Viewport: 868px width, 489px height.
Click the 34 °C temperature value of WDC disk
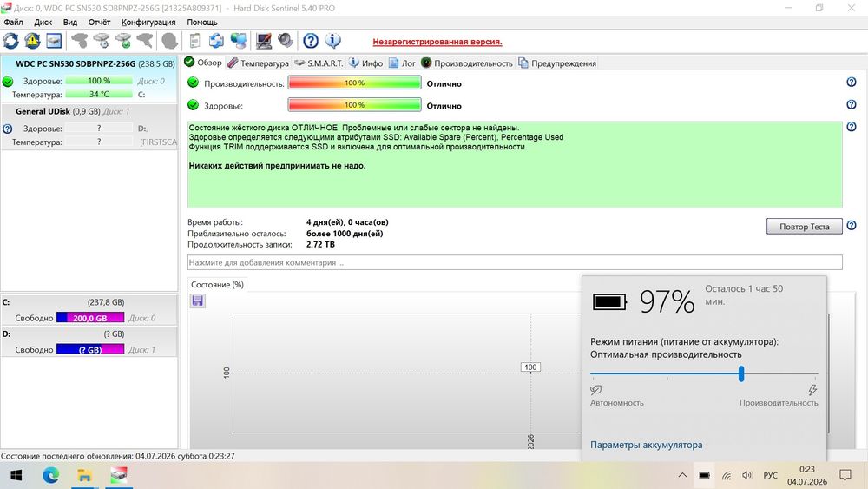point(99,94)
